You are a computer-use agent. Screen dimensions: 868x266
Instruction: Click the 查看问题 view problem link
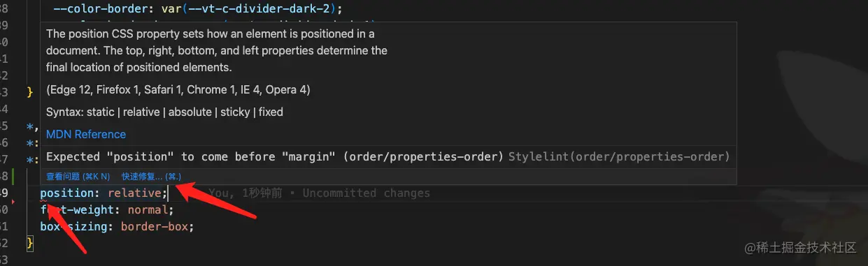click(78, 177)
